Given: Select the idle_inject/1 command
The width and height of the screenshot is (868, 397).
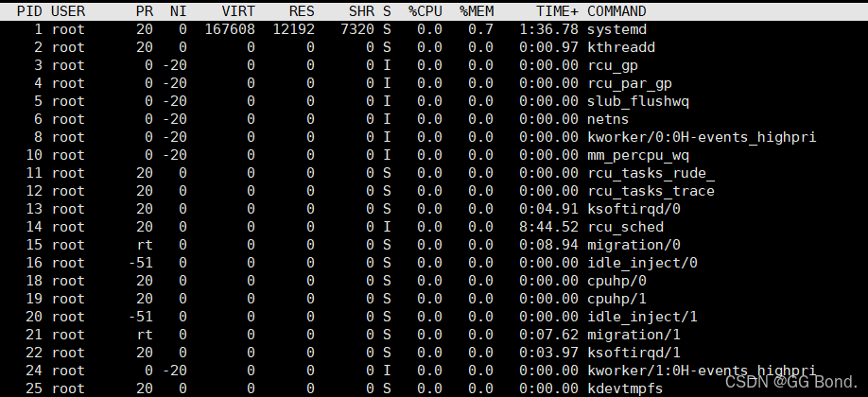Looking at the screenshot, I should point(642,317).
